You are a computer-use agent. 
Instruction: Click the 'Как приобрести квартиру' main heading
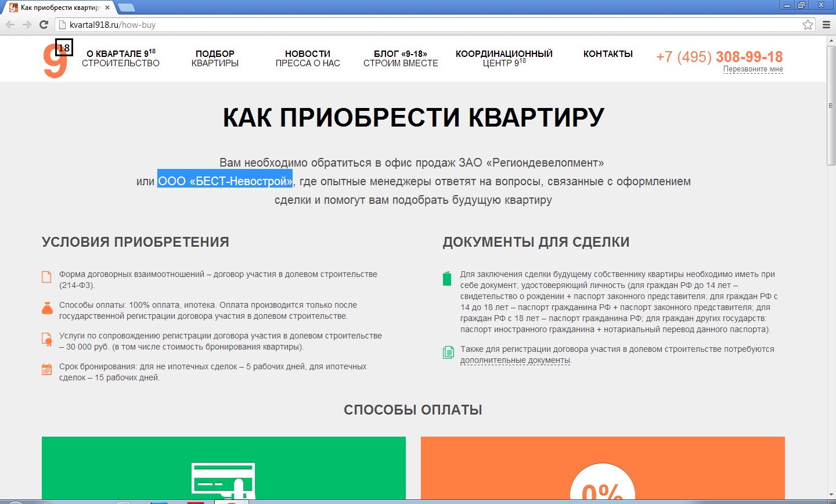point(413,117)
